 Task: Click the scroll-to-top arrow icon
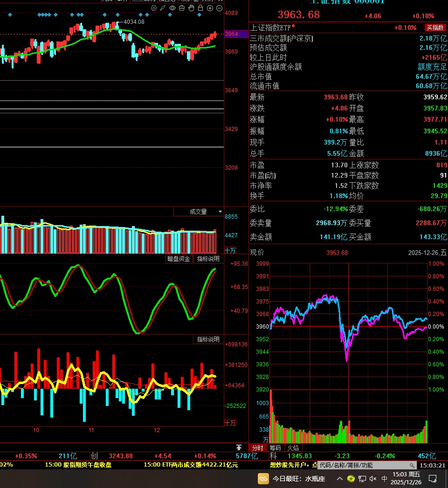[x=239, y=447]
